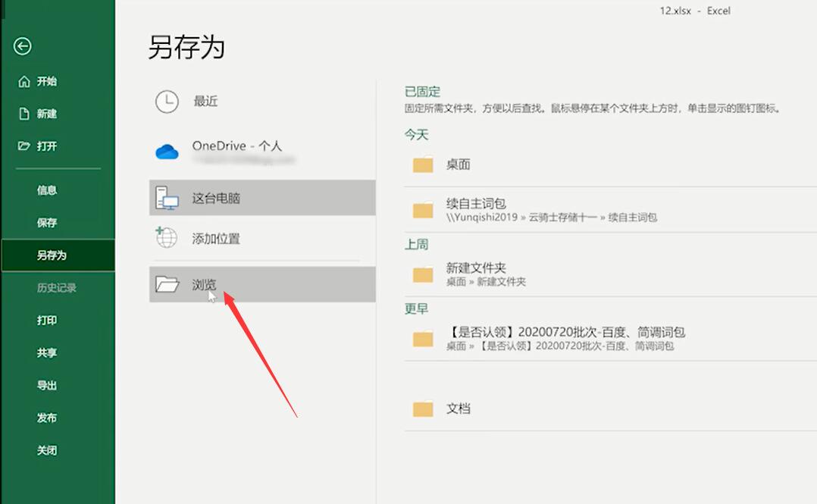Click folder icon beside 20200720批次 entry
Screen dimensions: 817x504
[x=423, y=339]
